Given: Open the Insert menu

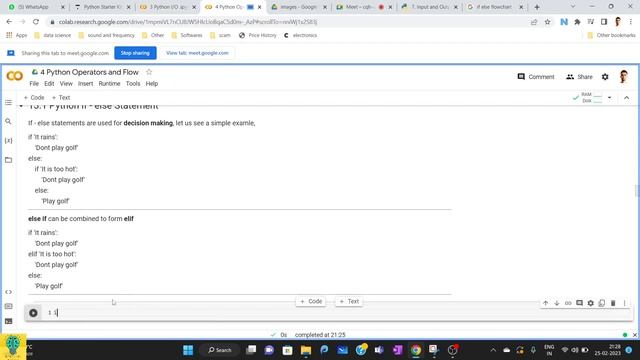Looking at the screenshot, I should tap(85, 84).
